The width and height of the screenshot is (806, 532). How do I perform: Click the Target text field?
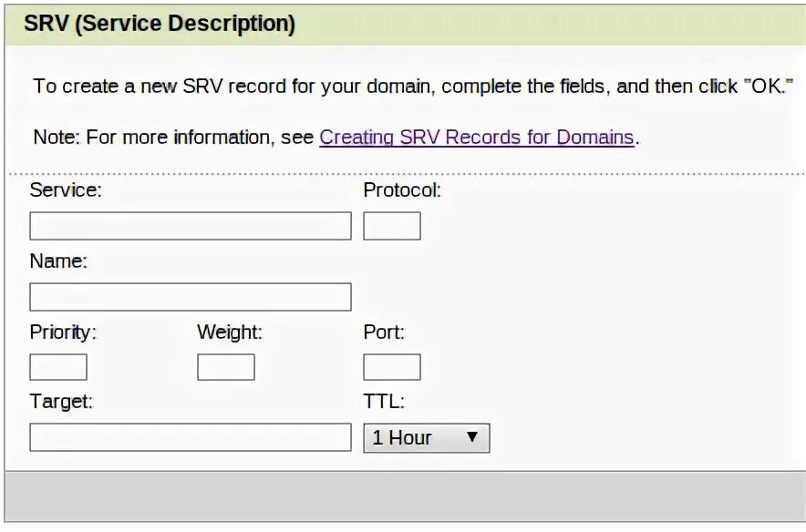point(190,437)
